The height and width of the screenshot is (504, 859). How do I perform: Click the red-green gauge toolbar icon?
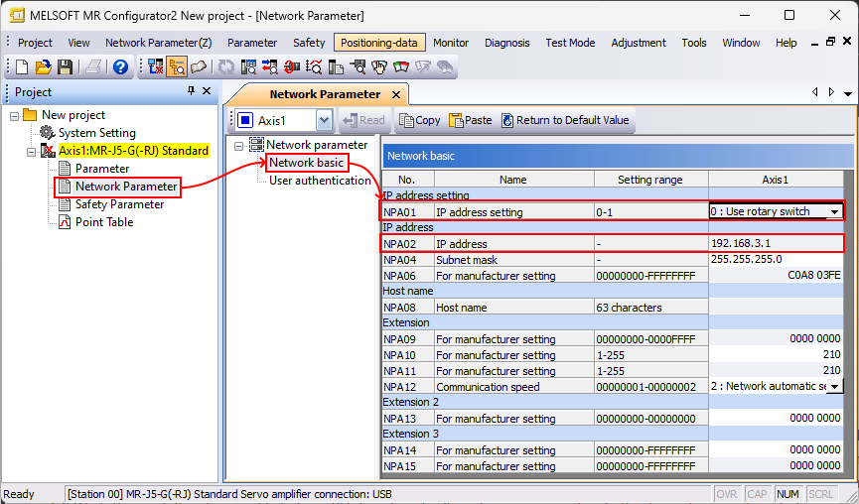tap(401, 66)
